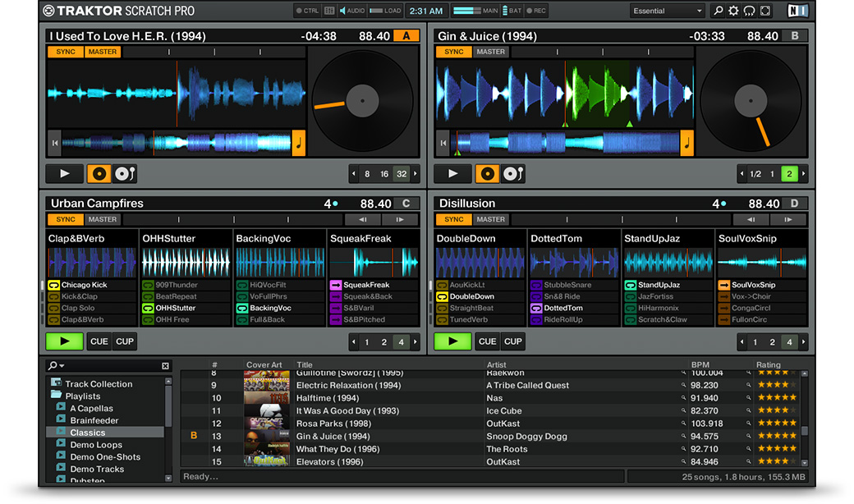Screen dimensions: 854x504
Task: Toggle SYNC on Deck A
Action: click(66, 52)
